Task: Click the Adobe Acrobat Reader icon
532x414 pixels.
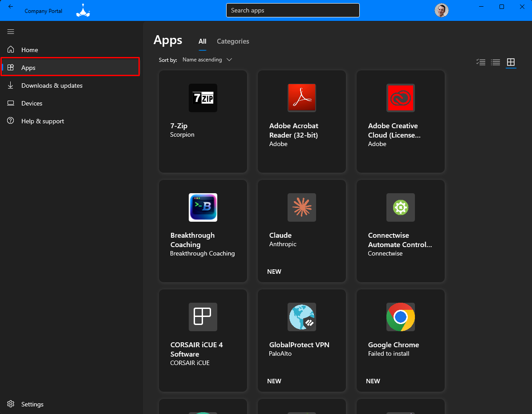Action: tap(301, 98)
